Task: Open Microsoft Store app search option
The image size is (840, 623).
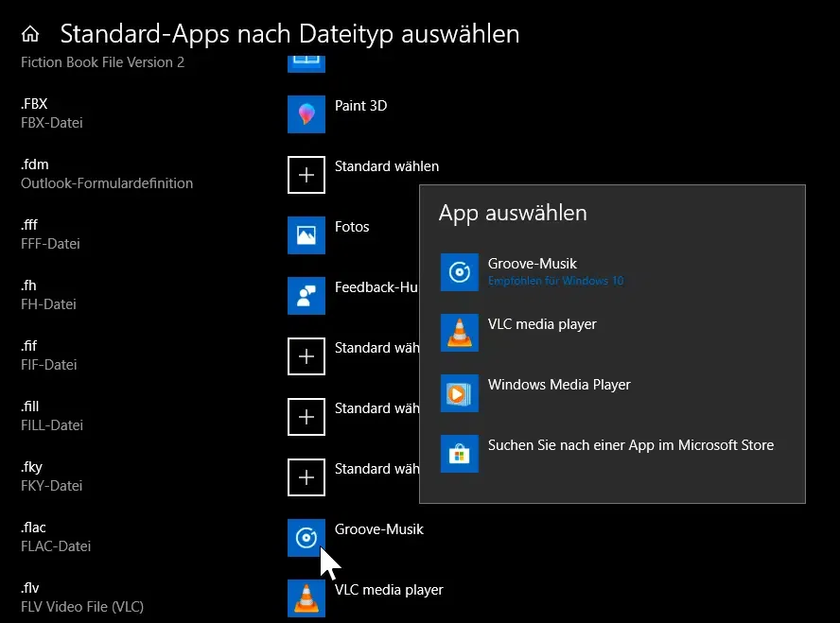Action: (x=630, y=445)
